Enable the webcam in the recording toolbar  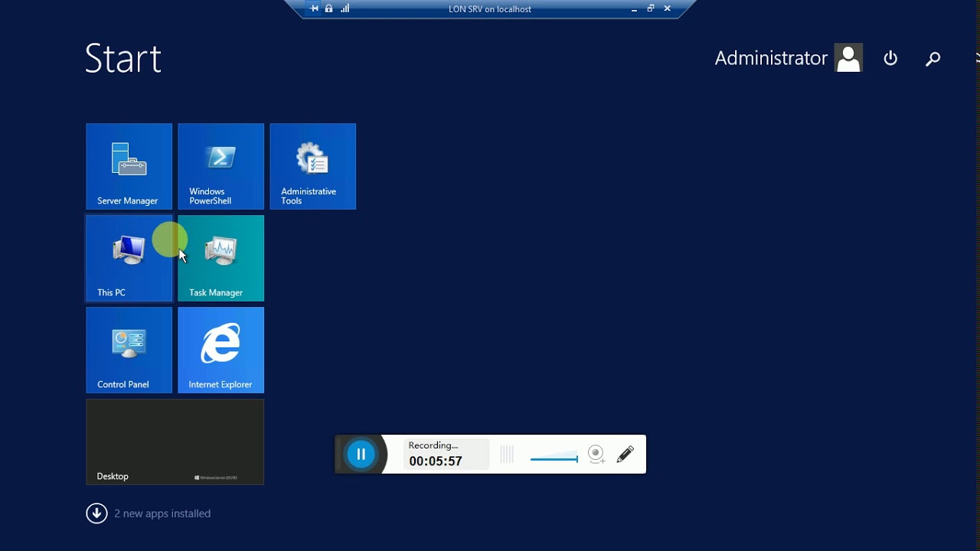coord(596,455)
